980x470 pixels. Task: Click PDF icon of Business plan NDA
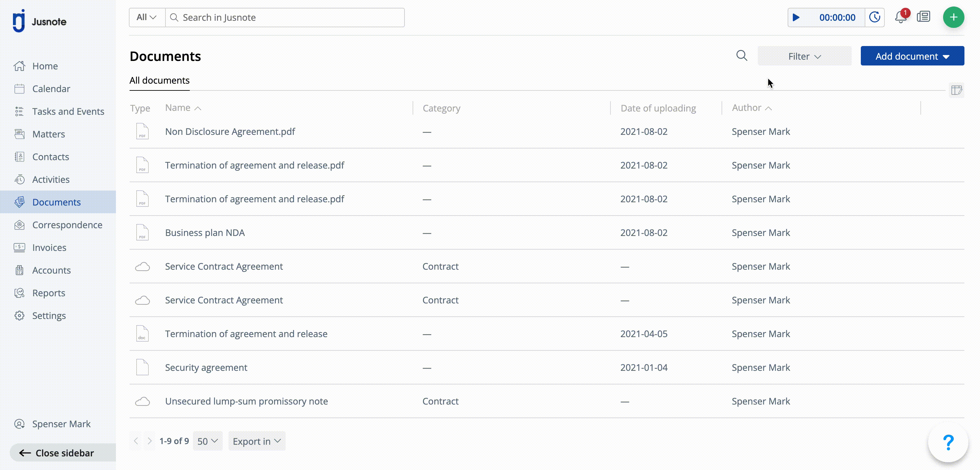(x=142, y=232)
